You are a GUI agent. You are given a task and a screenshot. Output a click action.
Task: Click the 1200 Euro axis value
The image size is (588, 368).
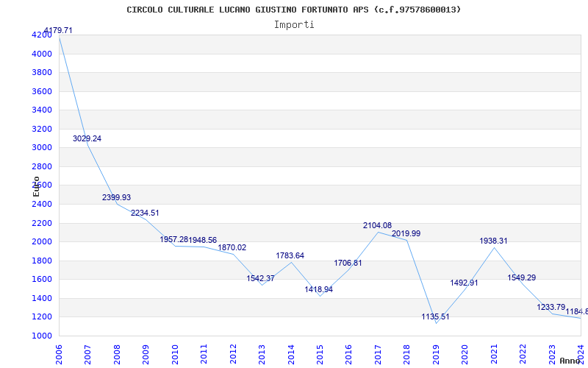tap(42, 317)
